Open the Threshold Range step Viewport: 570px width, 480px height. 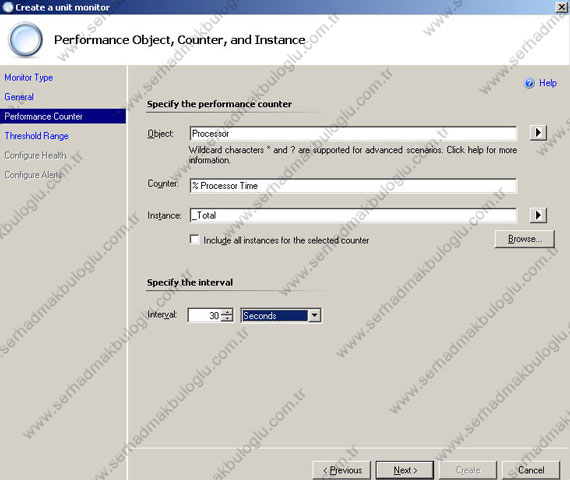[x=36, y=136]
